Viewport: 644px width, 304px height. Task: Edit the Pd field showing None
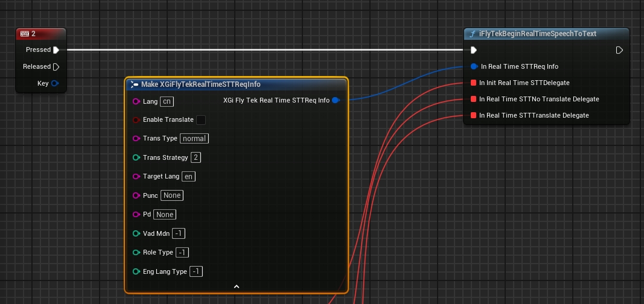click(165, 215)
